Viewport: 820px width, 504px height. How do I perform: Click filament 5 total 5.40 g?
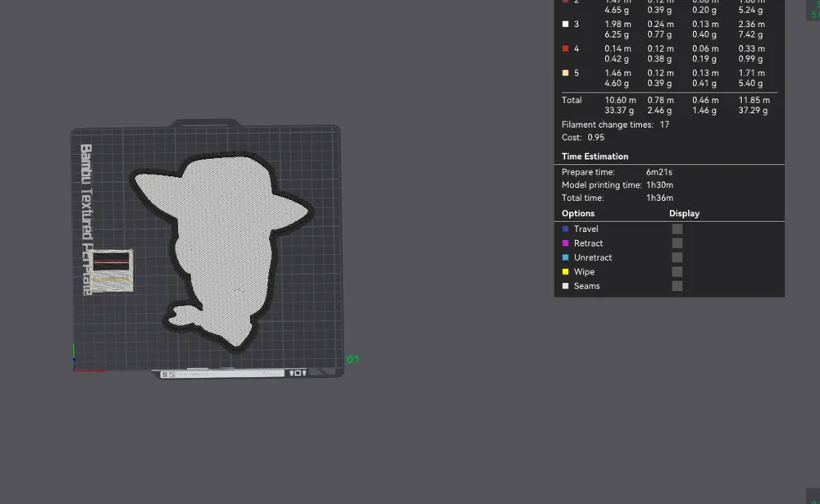click(750, 83)
